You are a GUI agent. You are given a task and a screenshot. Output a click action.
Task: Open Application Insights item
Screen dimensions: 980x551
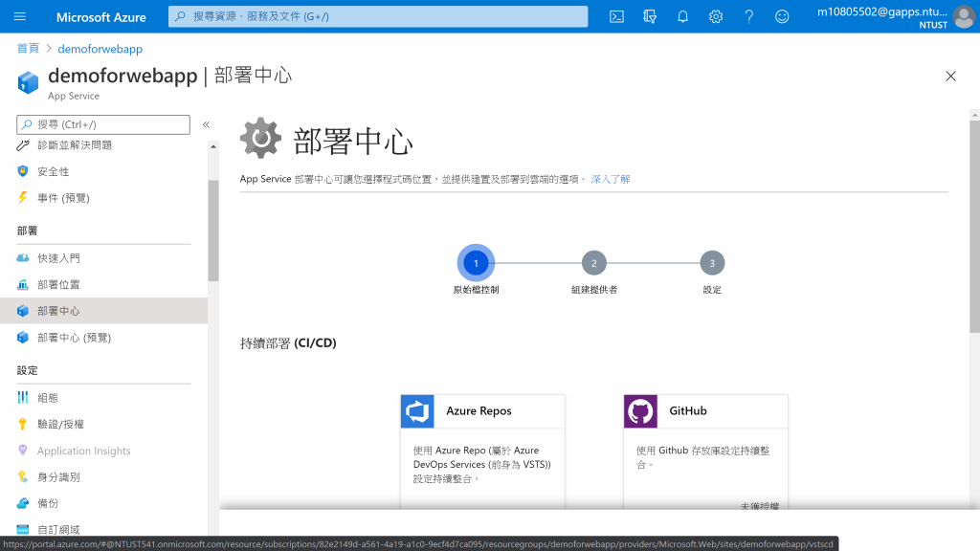[103, 451]
